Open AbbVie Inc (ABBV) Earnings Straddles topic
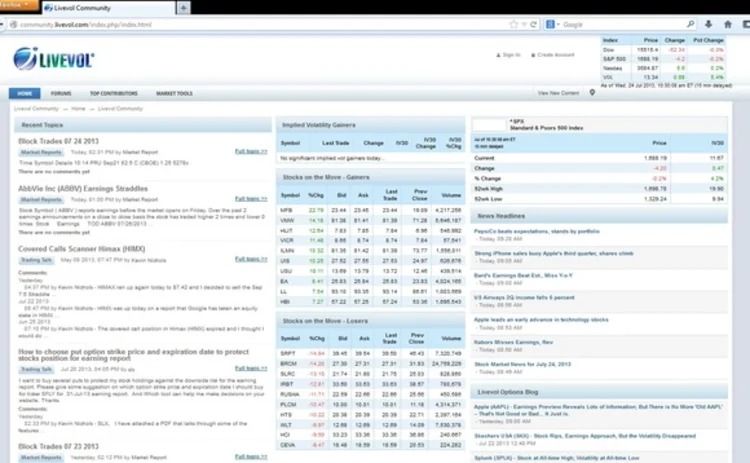The image size is (750, 463). pos(83,188)
